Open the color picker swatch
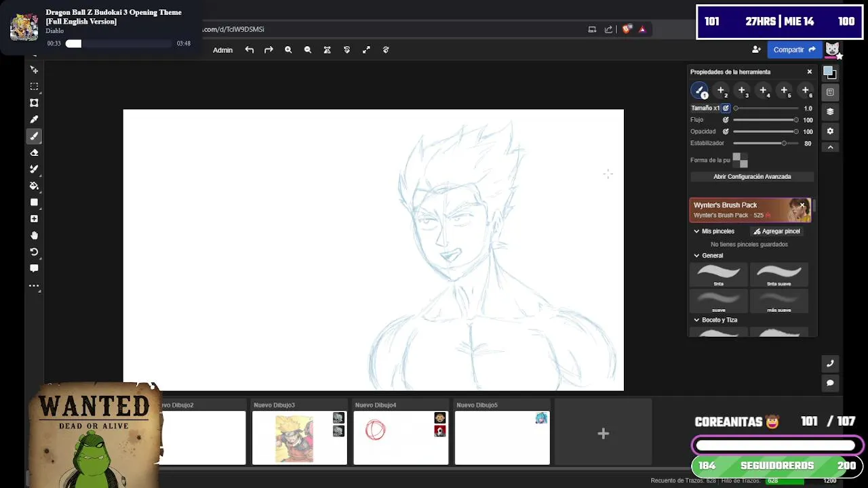 point(830,72)
